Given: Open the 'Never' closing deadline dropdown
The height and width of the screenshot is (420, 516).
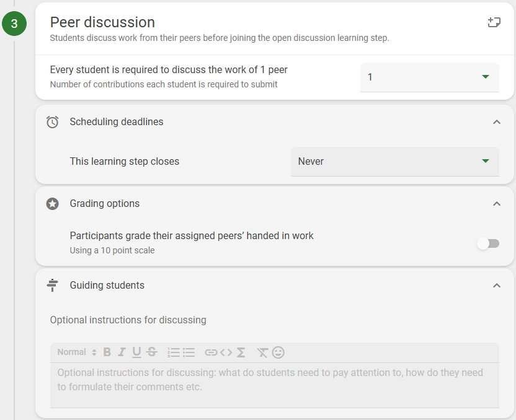Looking at the screenshot, I should (395, 161).
